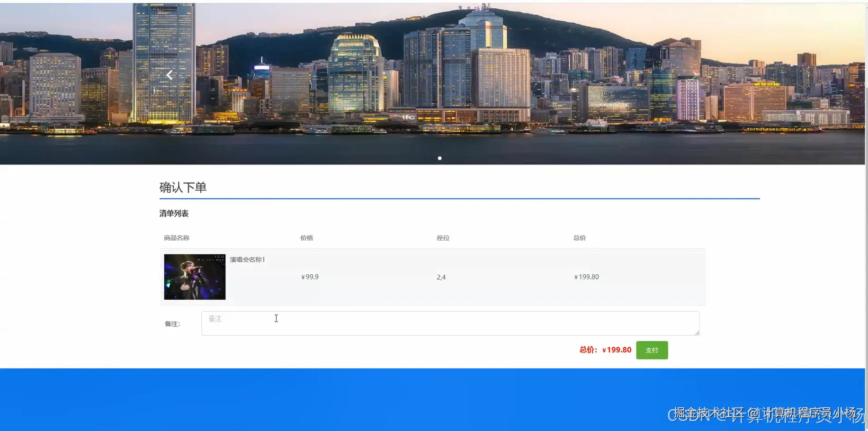
Task: Click the ¥199.80 row total cell
Action: pyautogui.click(x=586, y=277)
